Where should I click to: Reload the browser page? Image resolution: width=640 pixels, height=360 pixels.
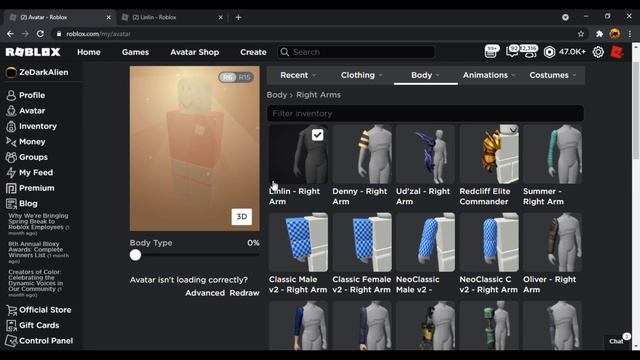(x=40, y=34)
